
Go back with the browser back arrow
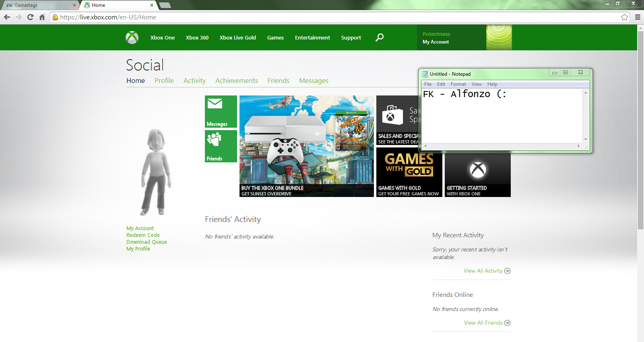coord(7,17)
